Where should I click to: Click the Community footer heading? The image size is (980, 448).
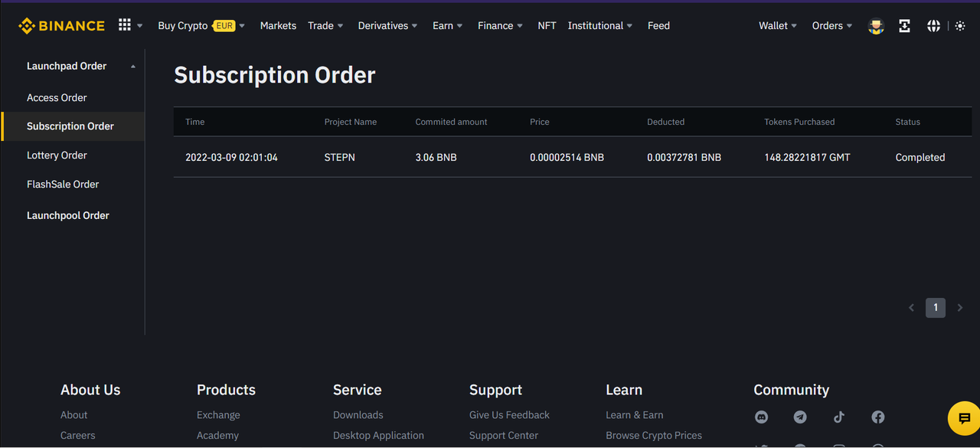(791, 390)
